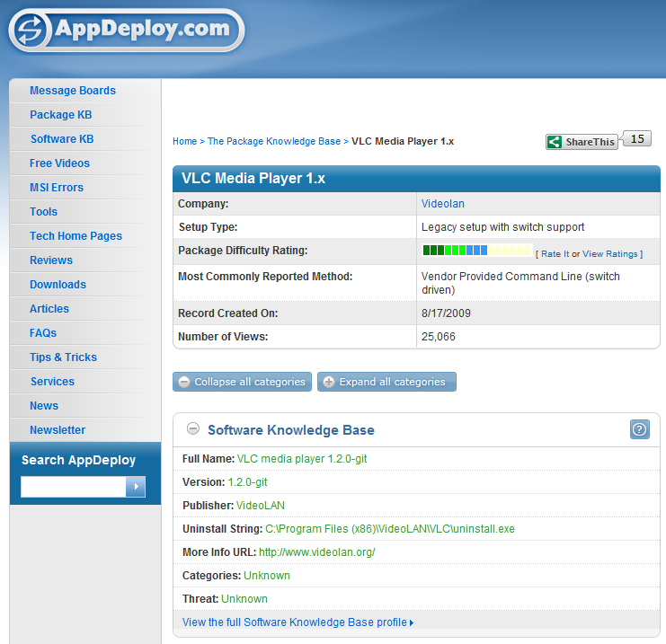Open Package KB in sidebar

coord(61,115)
